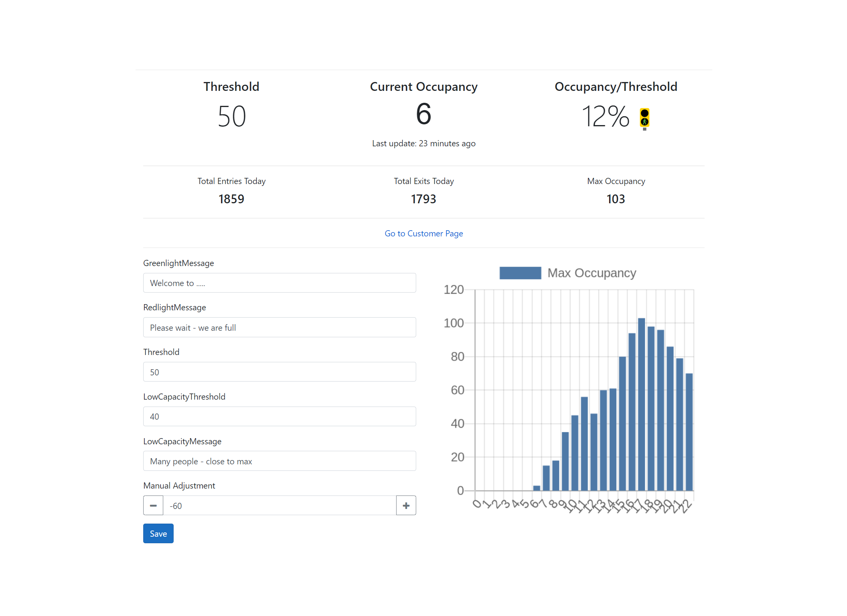Viewport: 847px width, 616px height.
Task: Click the Total Entries Today count 1859
Action: tap(231, 199)
